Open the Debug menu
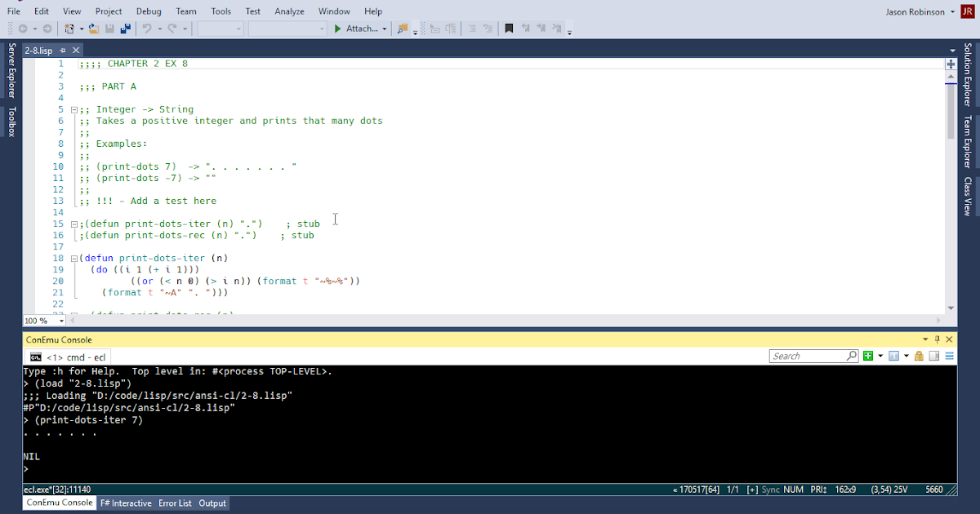This screenshot has width=980, height=514. pos(149,11)
